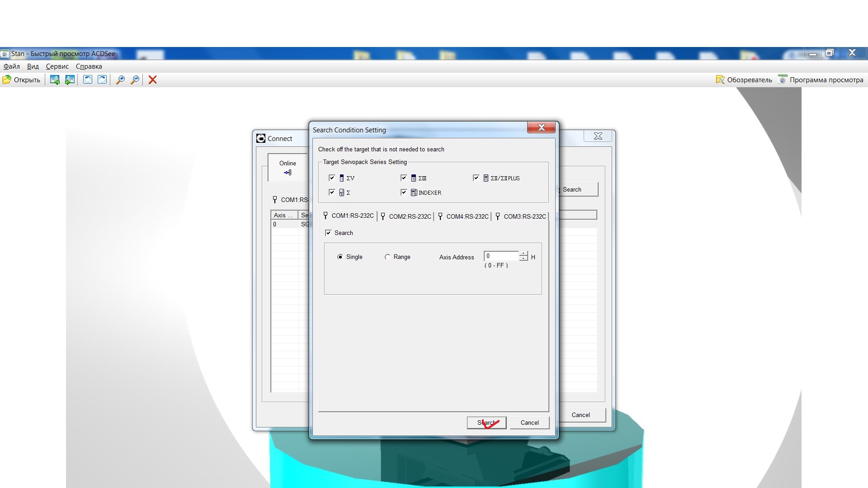Click the Открыть open file button

(21, 80)
